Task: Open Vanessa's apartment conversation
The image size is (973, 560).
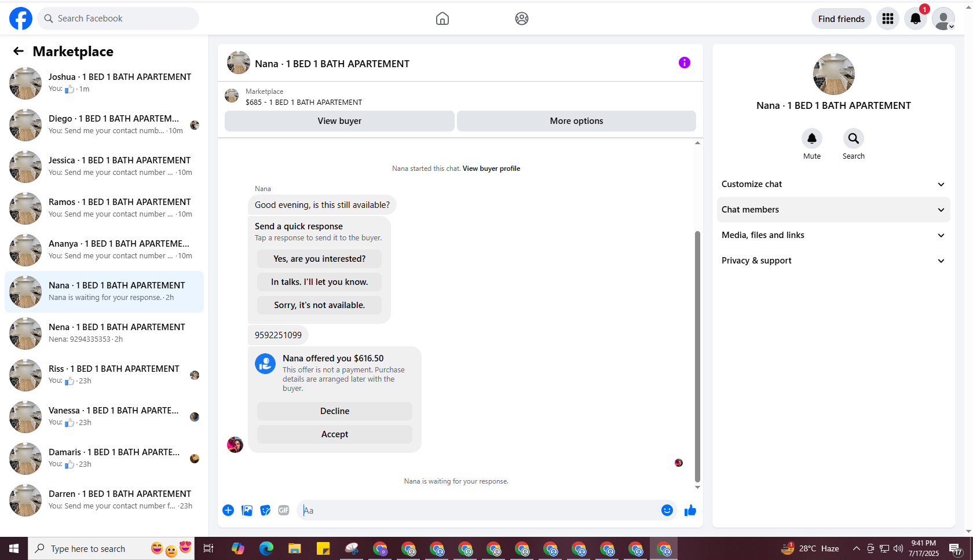Action: [x=104, y=417]
